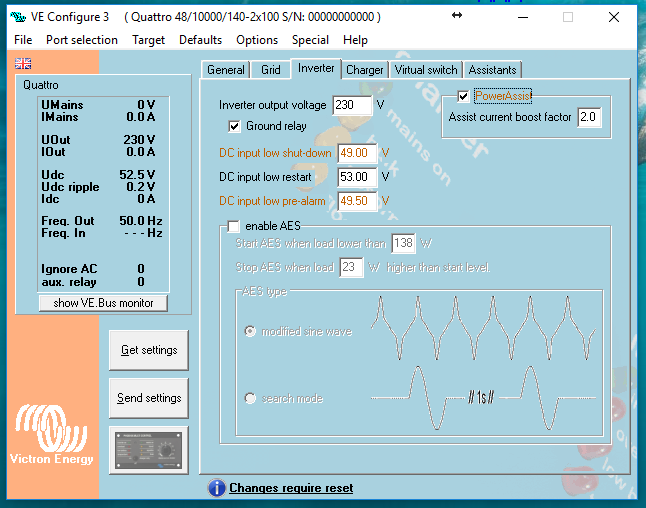Image resolution: width=646 pixels, height=508 pixels.
Task: Click the Assist current boost factor field
Action: tap(590, 117)
